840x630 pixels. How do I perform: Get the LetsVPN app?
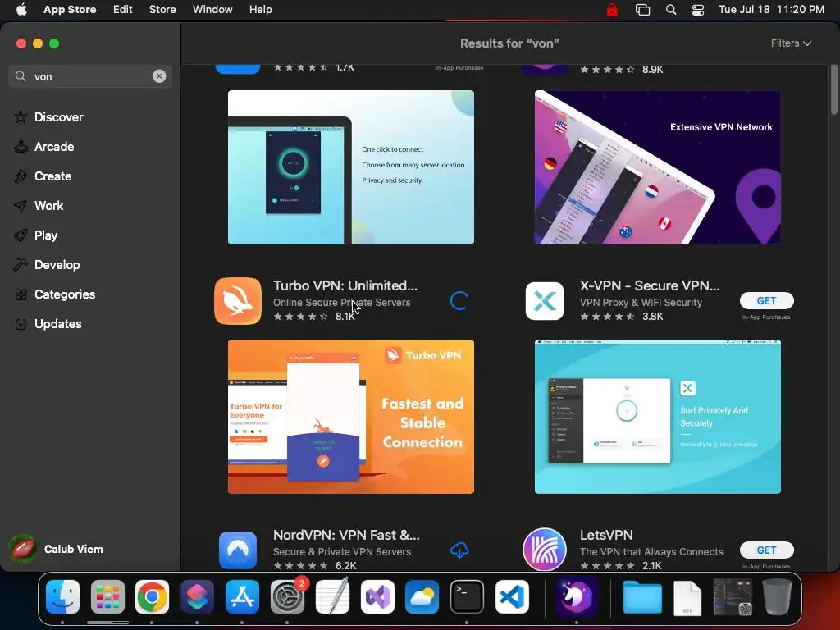767,550
